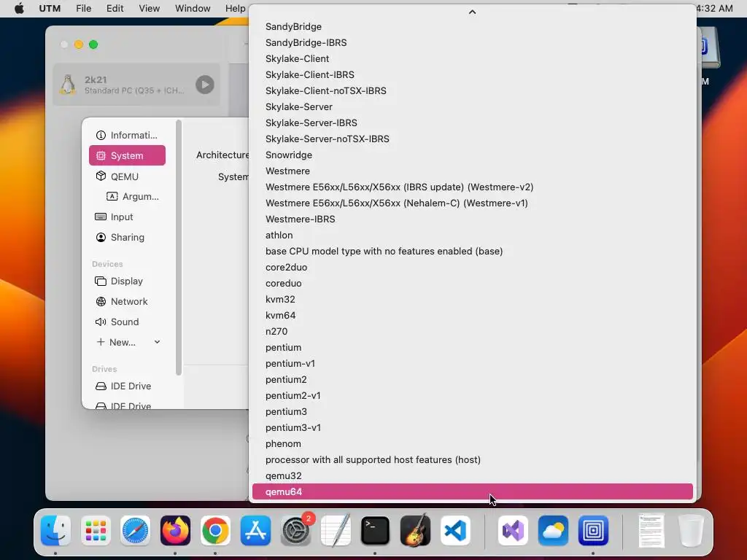Select the 2k21 VM in the list

click(x=136, y=85)
